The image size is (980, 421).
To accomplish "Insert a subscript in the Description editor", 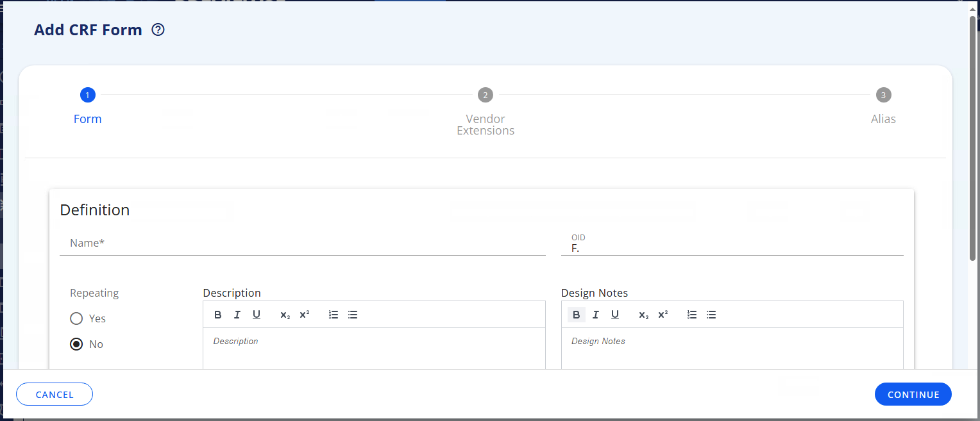I will point(285,314).
